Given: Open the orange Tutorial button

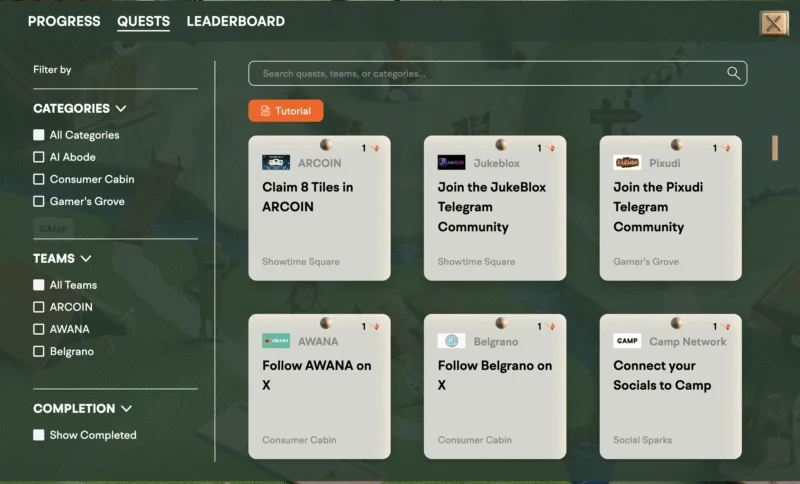Looking at the screenshot, I should pyautogui.click(x=286, y=111).
